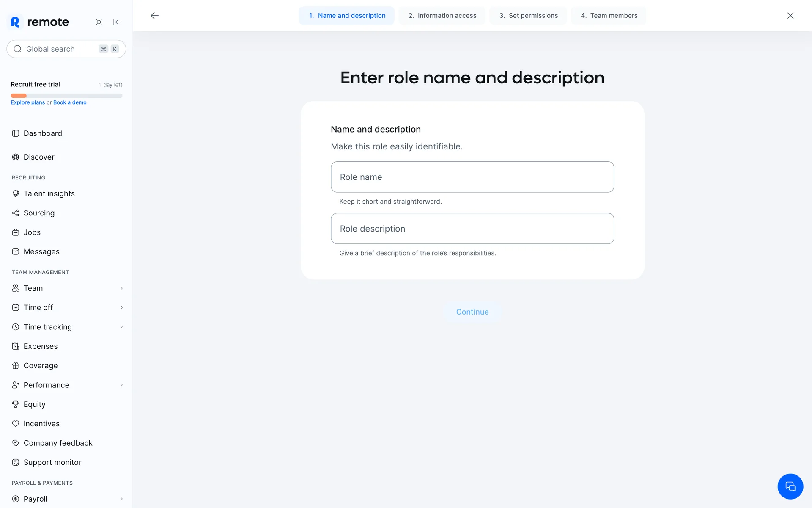Switch to the Set permissions step
The image size is (812, 508).
coord(528,16)
